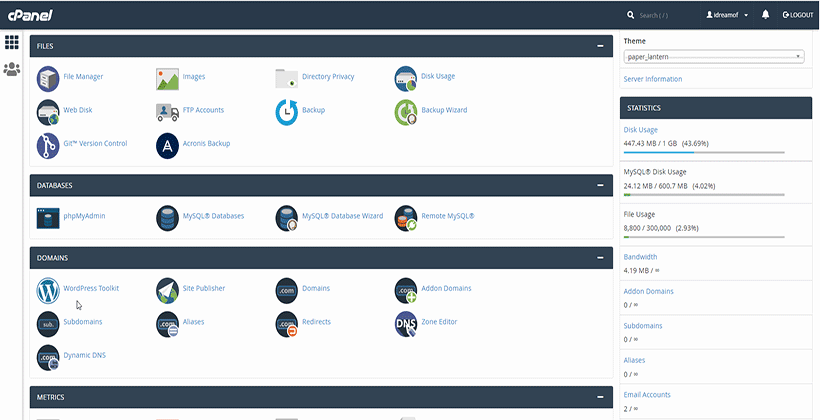Screen dimensions: 820x420
Task: Click the Addon Domains statistics link
Action: point(648,291)
